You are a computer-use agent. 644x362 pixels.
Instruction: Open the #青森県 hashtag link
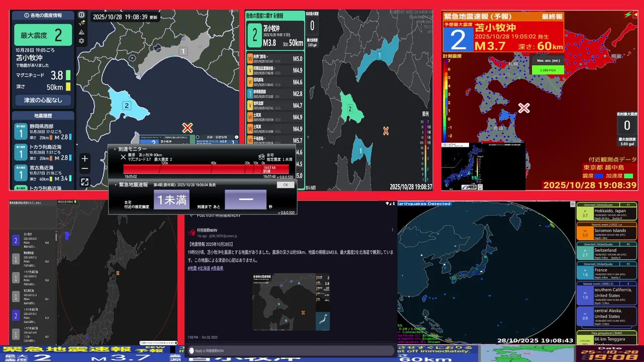coord(217,268)
